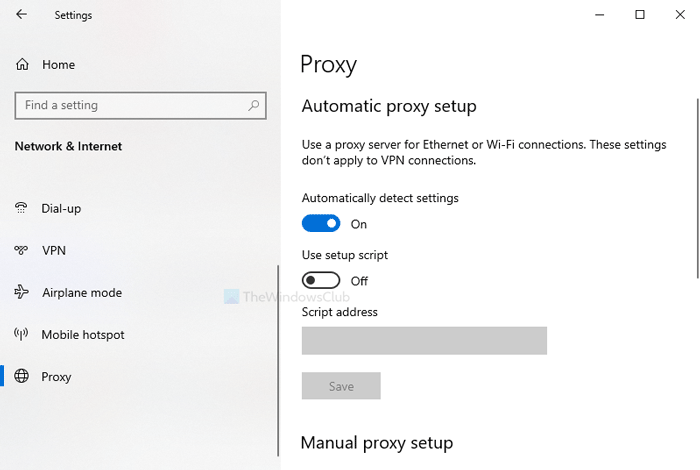This screenshot has height=470, width=700.
Task: Click the Mobile hotspot icon
Action: (22, 334)
